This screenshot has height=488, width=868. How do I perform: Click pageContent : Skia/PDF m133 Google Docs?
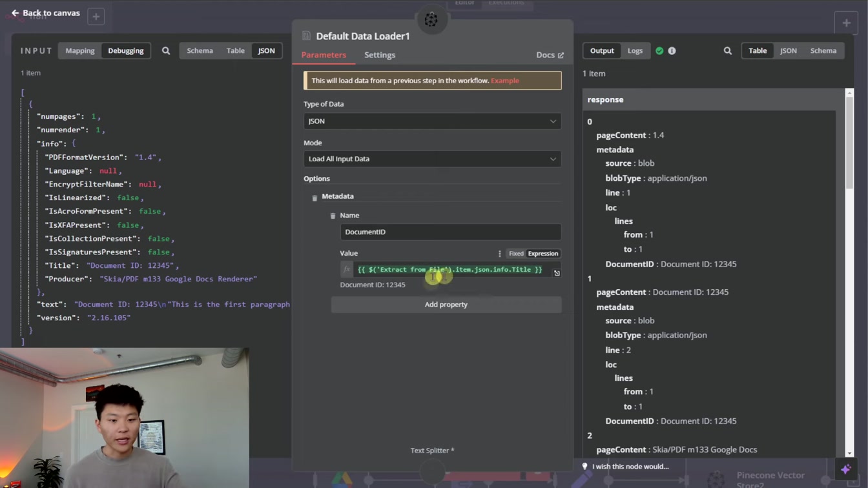[676, 450]
